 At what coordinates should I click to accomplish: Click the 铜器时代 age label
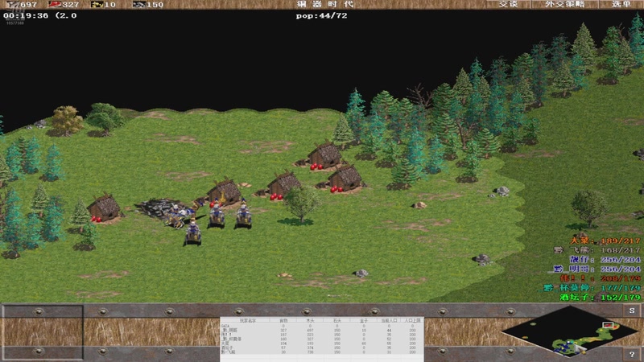(325, 4)
